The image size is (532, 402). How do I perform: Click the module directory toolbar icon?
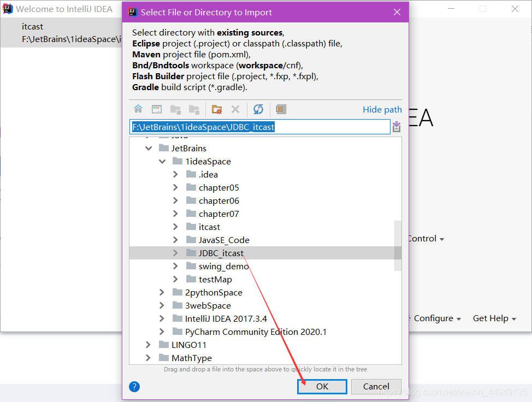194,109
